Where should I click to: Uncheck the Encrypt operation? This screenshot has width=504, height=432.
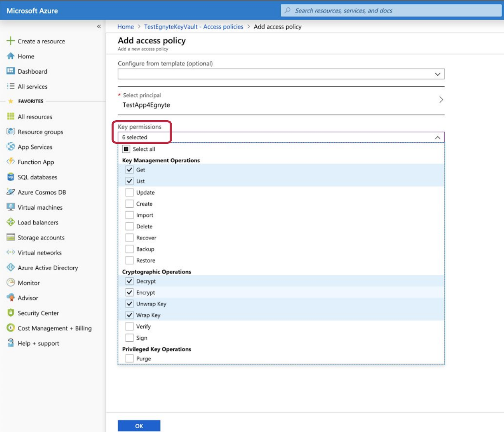click(x=129, y=293)
